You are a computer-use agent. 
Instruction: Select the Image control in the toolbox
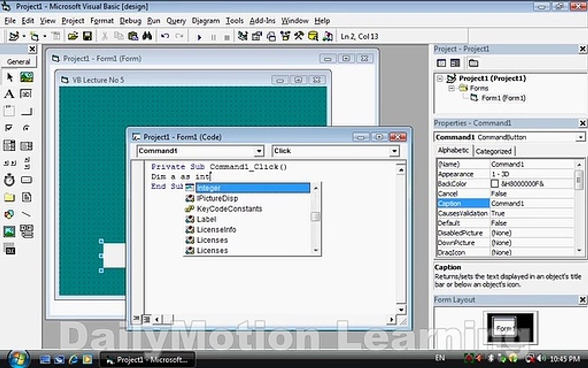9,231
